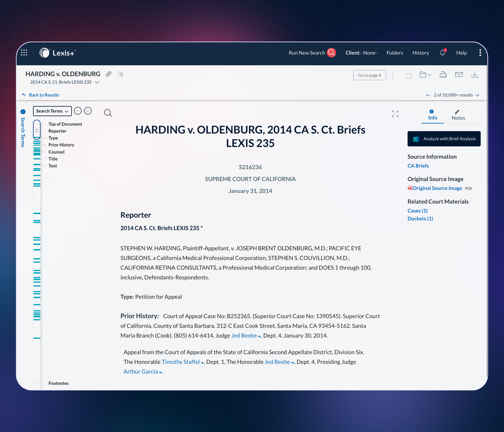504x432 pixels.
Task: Jump to Text section in outline
Action: coord(53,166)
